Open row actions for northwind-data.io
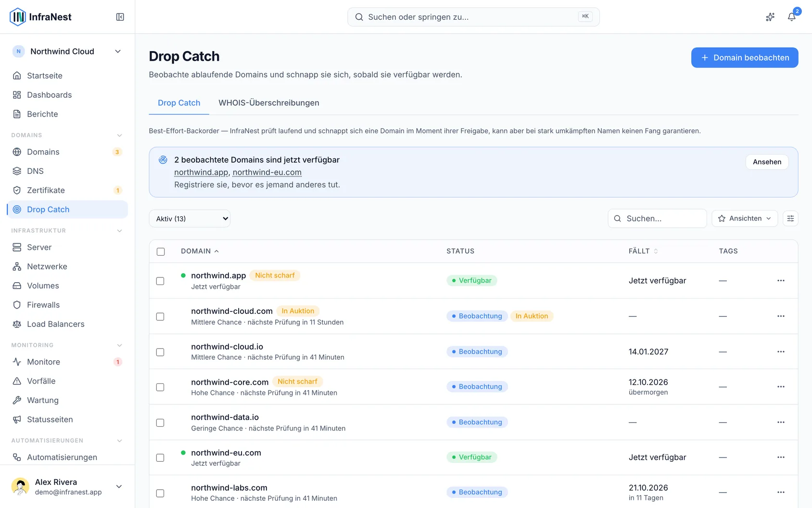The height and width of the screenshot is (508, 812). [x=781, y=422]
